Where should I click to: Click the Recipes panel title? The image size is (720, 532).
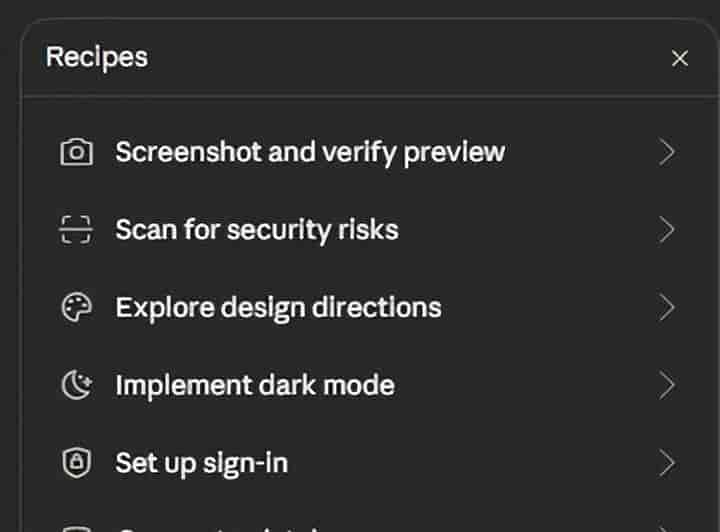97,57
